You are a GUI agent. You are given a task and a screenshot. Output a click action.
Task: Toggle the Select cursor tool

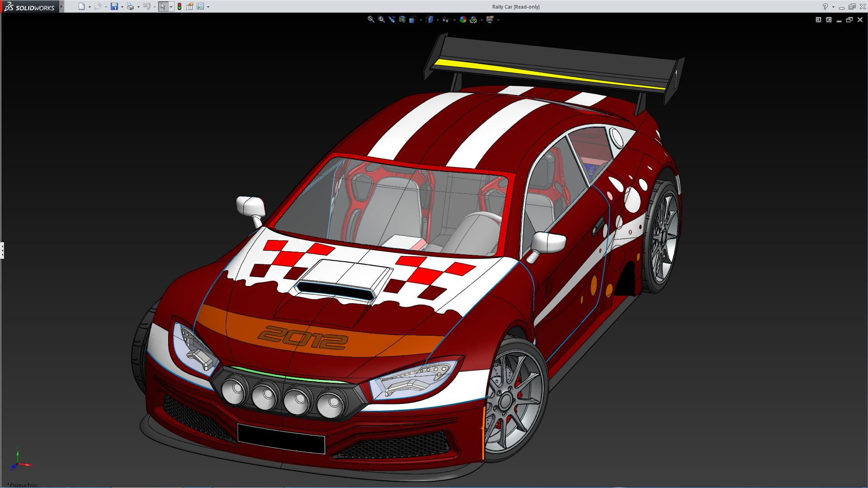pos(163,6)
